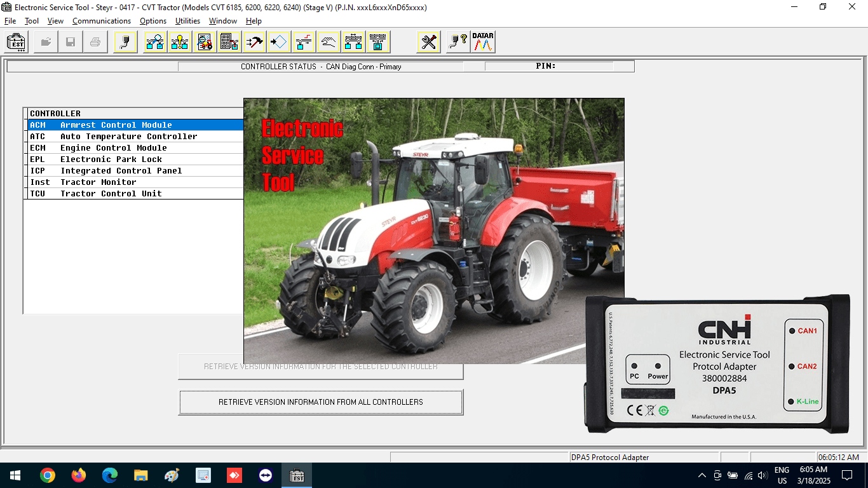Click the wrench and screwdriver tools icon
Viewport: 868px width, 488px height.
click(x=429, y=43)
